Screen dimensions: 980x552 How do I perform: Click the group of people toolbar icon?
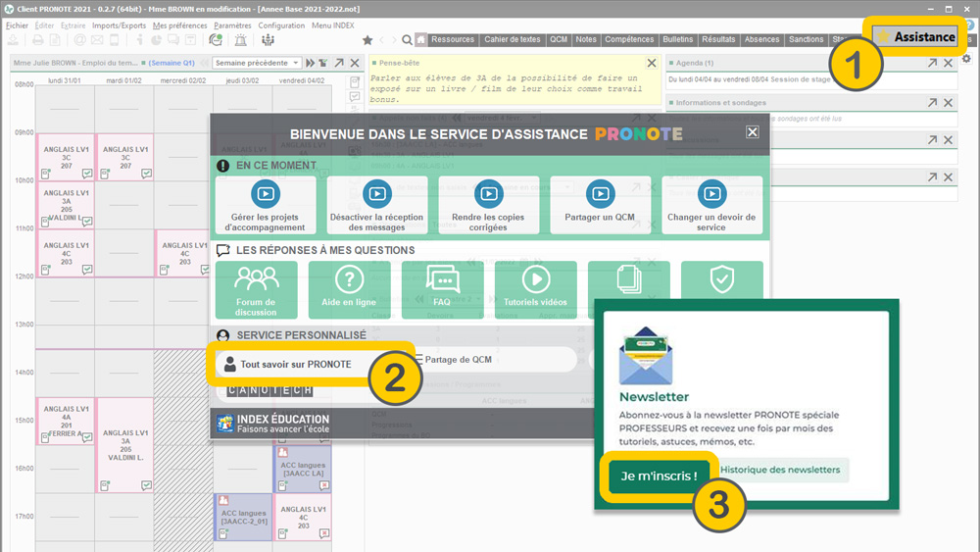coord(269,40)
